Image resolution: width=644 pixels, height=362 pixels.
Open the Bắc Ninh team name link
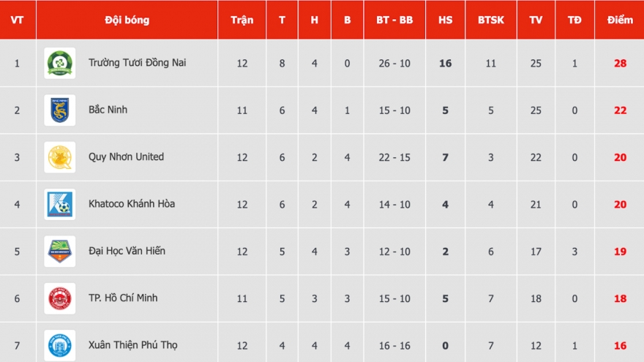(x=108, y=110)
